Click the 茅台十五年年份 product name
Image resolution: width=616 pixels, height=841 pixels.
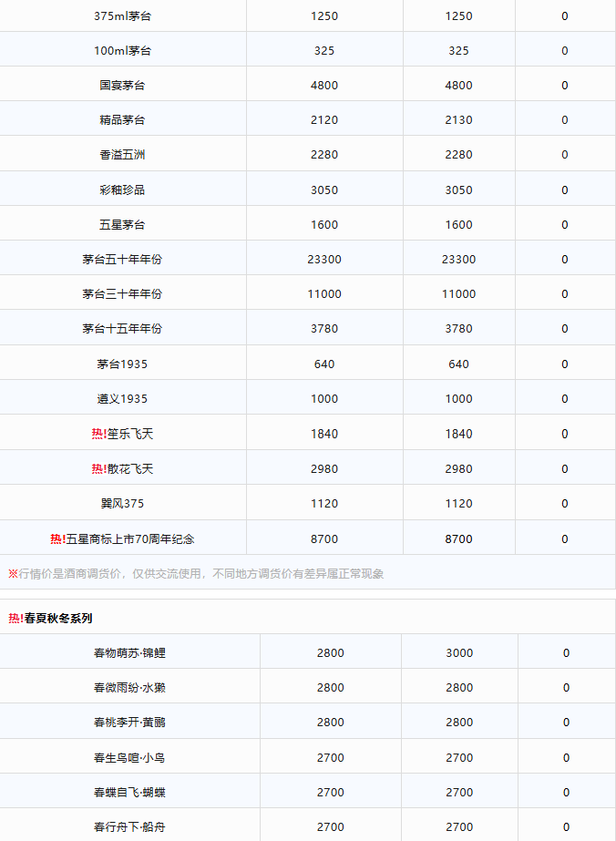(x=122, y=329)
